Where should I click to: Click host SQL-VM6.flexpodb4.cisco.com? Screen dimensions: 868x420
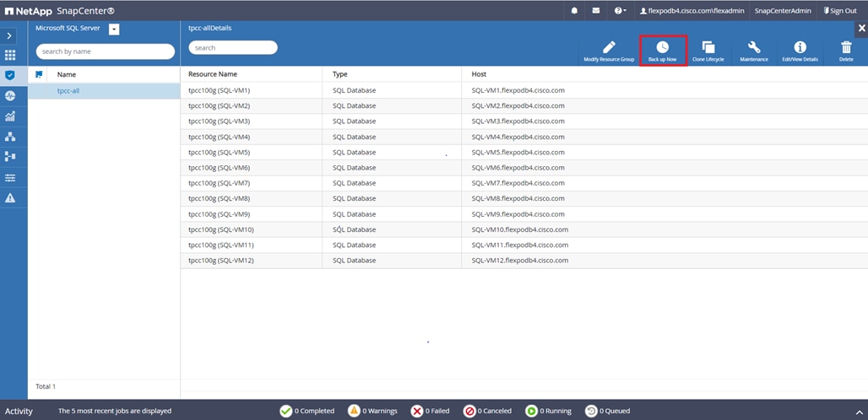(518, 168)
